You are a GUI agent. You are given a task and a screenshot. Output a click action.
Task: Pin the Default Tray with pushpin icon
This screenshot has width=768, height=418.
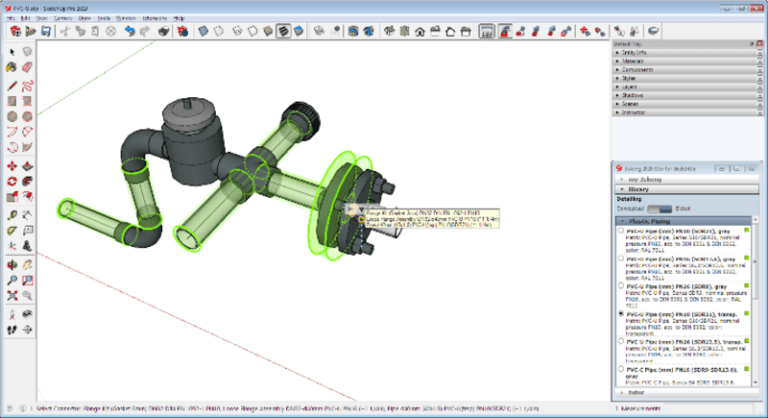751,44
